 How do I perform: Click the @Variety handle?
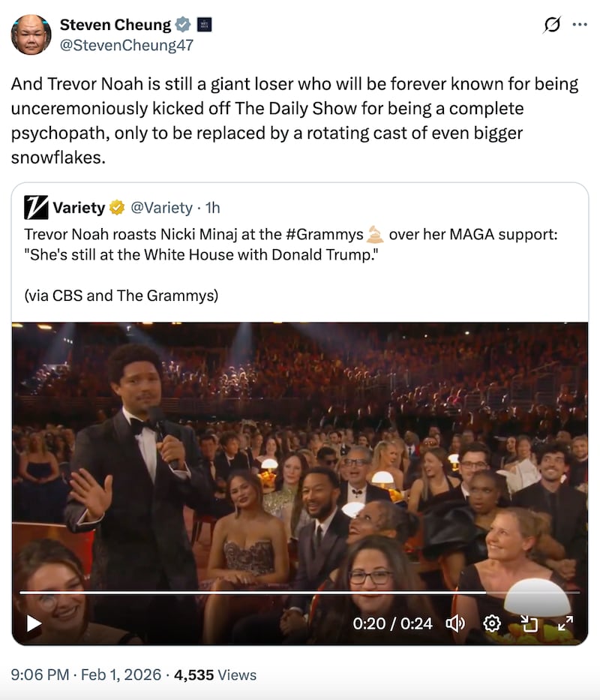(x=162, y=207)
